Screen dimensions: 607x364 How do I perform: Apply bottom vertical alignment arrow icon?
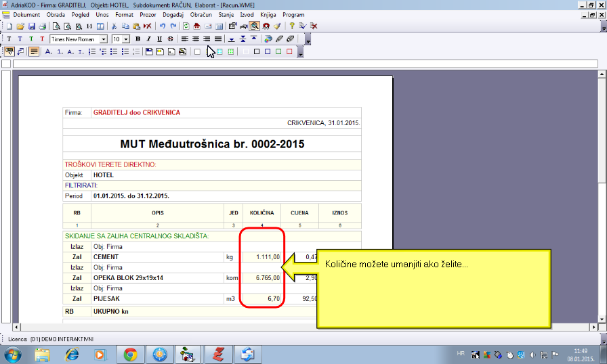point(232,39)
